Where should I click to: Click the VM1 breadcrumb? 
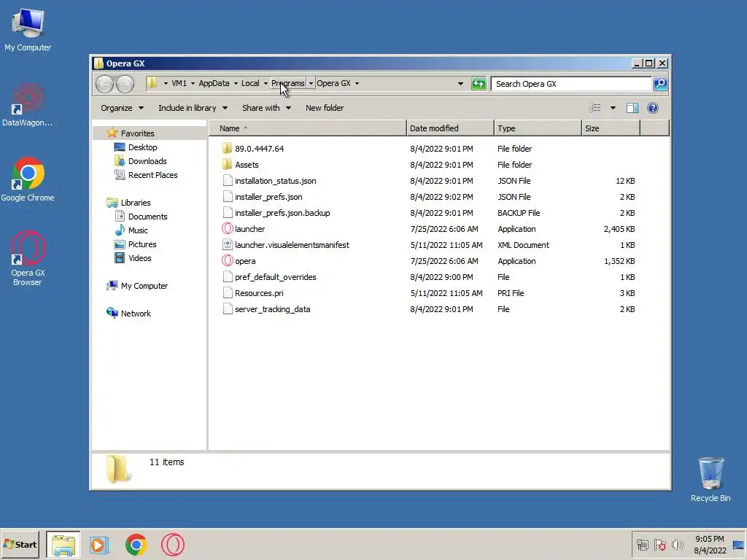pyautogui.click(x=179, y=83)
